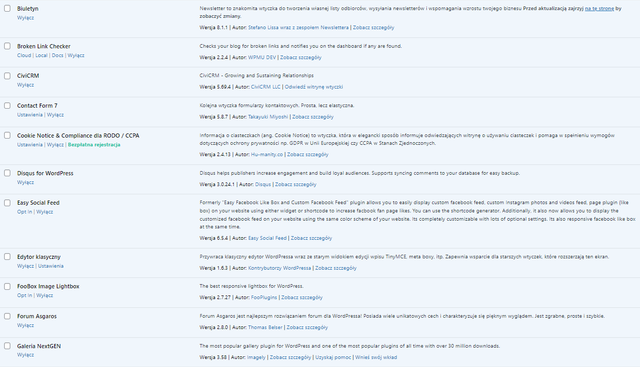View FooBox Zobacz szczegóły link
640x367 pixels.
tap(302, 298)
